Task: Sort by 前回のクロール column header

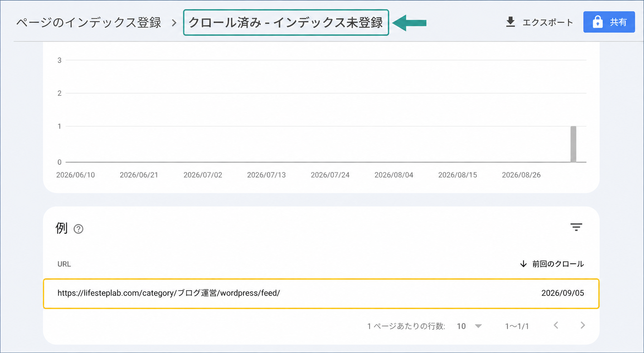Action: [552, 264]
